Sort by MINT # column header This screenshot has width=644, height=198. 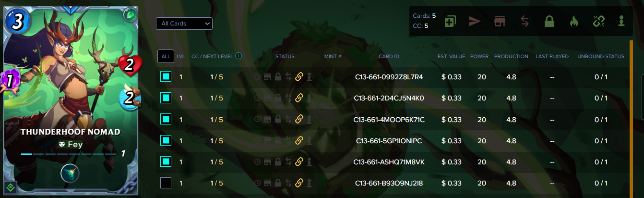[333, 56]
